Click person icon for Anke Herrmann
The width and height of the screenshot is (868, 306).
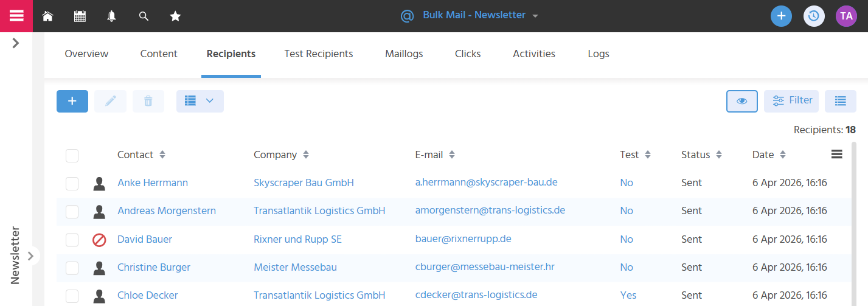click(99, 183)
